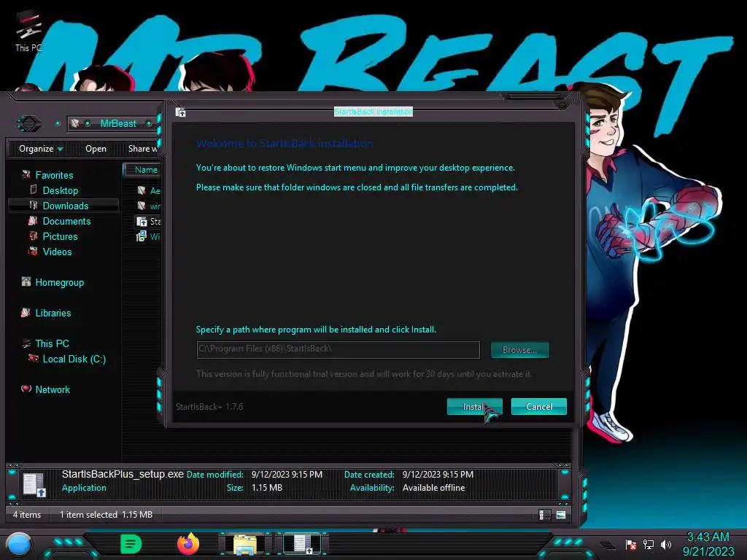The height and width of the screenshot is (560, 747).
Task: Show hidden tray icons arrow
Action: pyautogui.click(x=607, y=545)
